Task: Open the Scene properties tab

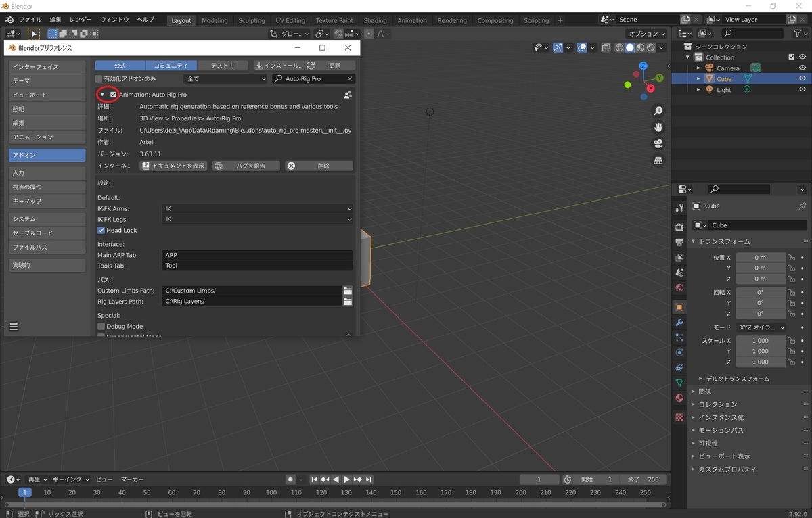Action: pyautogui.click(x=679, y=273)
